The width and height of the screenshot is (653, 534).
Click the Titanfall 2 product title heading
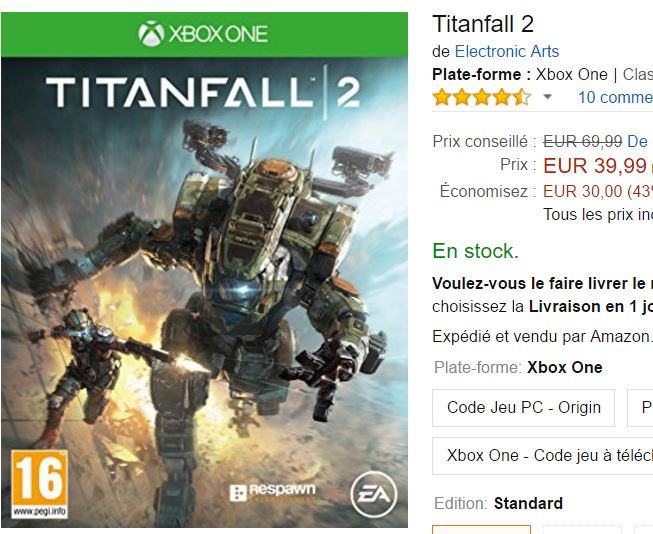483,24
